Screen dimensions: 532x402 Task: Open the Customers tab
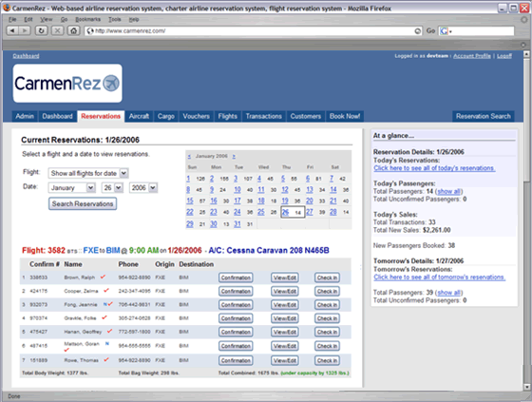coord(305,116)
